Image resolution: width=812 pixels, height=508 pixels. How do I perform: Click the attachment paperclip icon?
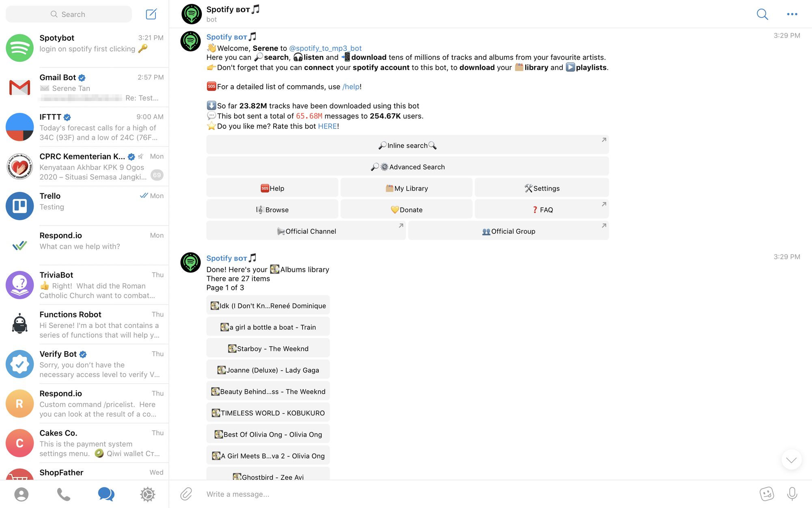coord(186,494)
